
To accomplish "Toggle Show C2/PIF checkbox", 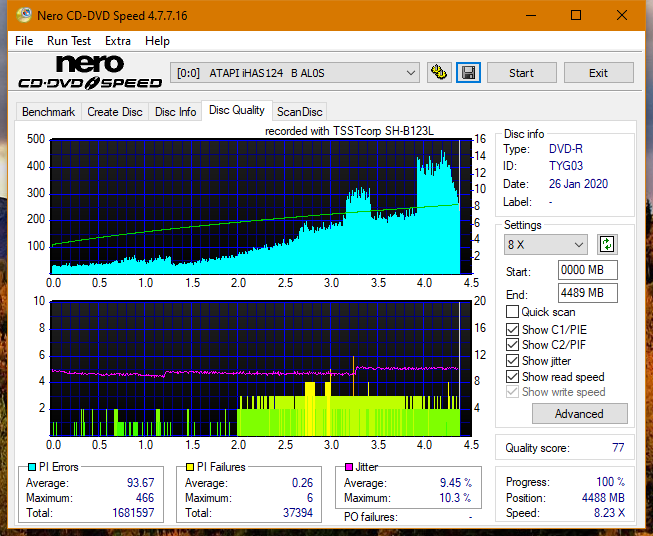I will click(512, 345).
